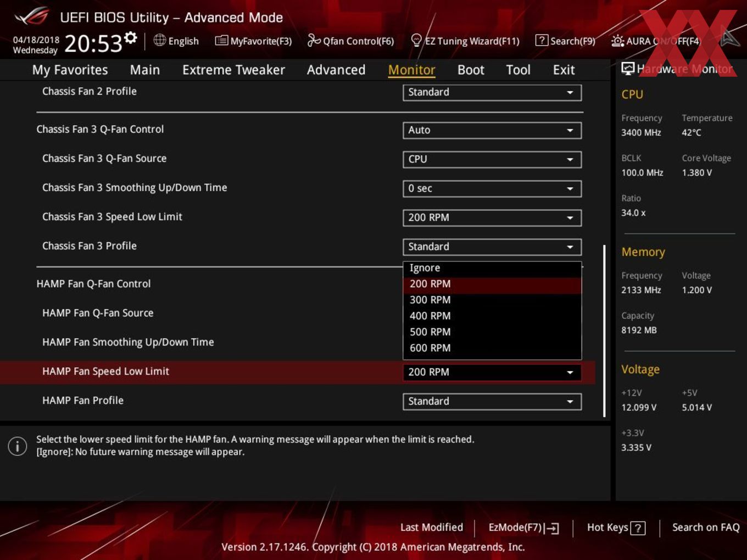Click +12V reading 12.099 V
Viewport: 747px width, 560px height.
639,407
